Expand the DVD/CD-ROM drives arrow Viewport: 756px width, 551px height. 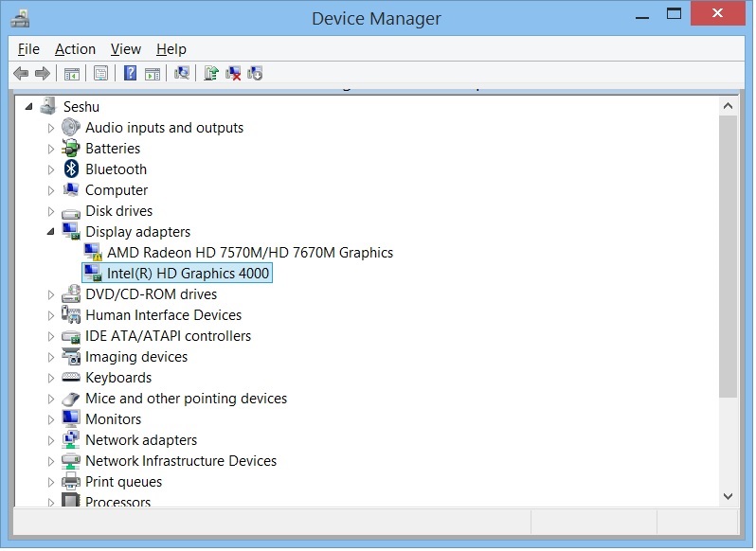pyautogui.click(x=50, y=294)
